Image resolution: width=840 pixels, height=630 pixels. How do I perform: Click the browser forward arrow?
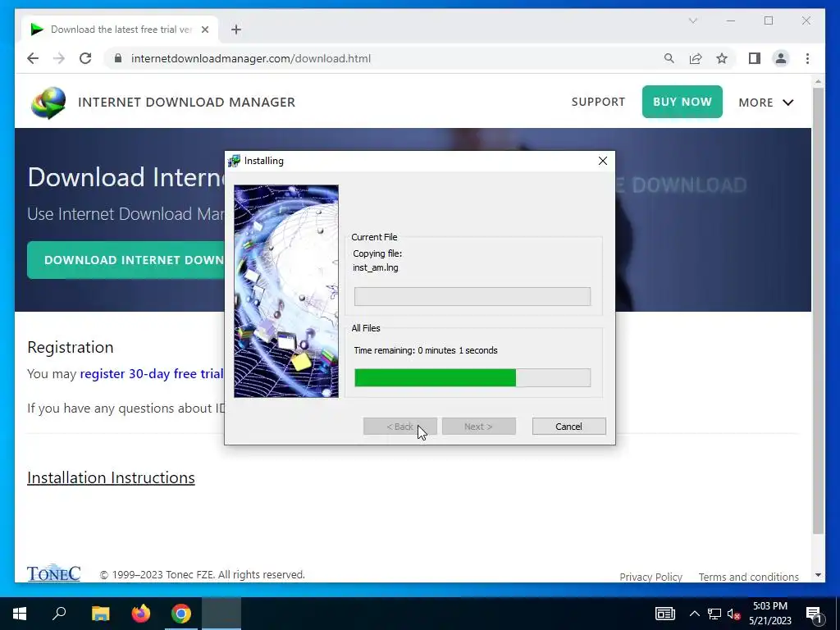pos(59,58)
